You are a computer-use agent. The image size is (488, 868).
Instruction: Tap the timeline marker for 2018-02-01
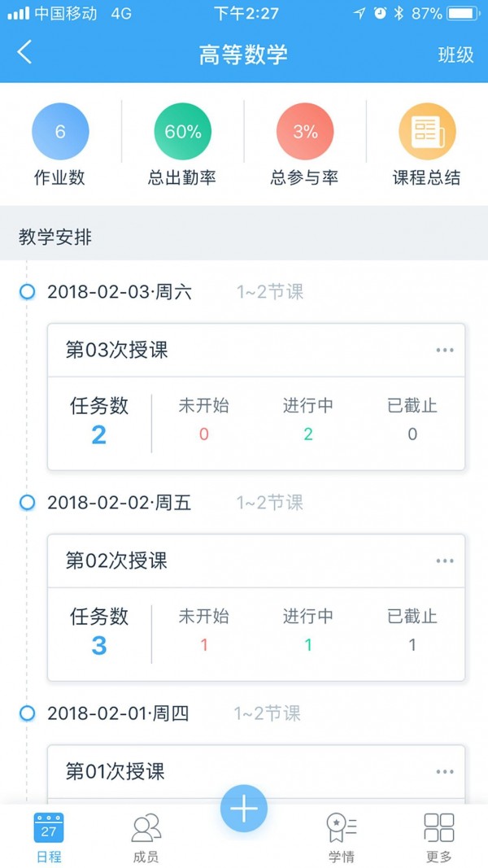tap(27, 713)
